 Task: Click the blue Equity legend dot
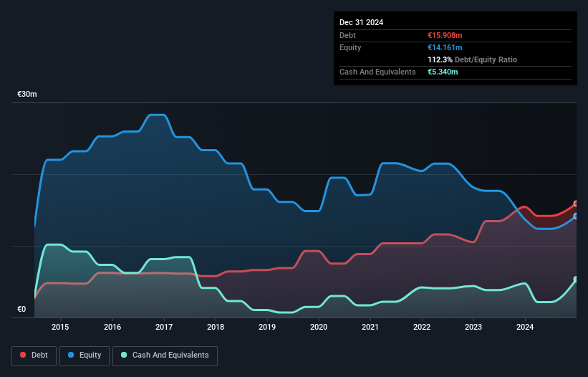point(71,355)
